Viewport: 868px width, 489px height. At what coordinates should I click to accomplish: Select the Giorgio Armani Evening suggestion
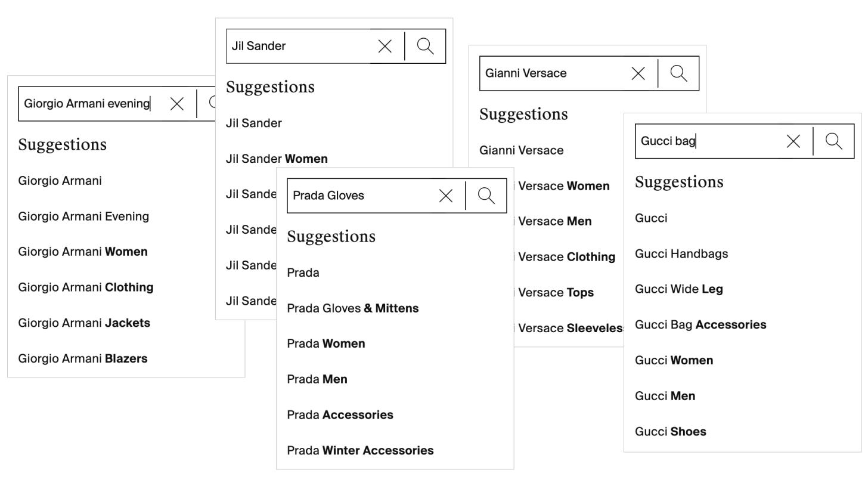pos(83,216)
